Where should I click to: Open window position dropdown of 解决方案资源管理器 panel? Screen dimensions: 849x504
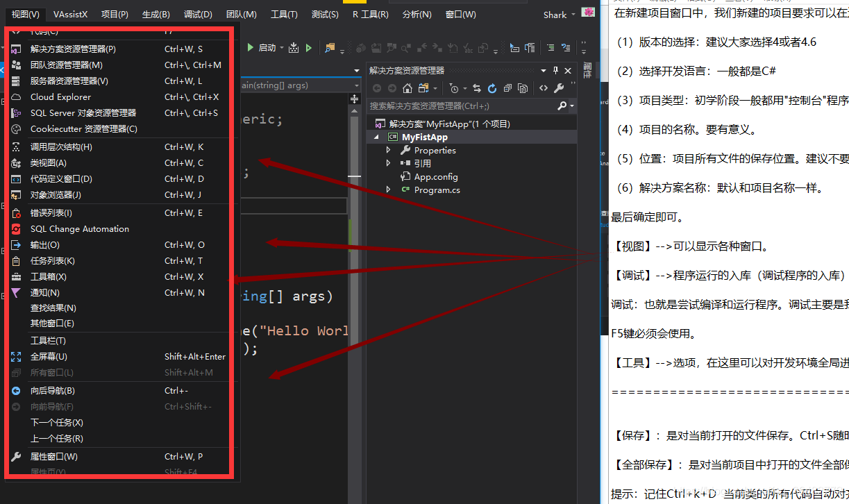[544, 70]
